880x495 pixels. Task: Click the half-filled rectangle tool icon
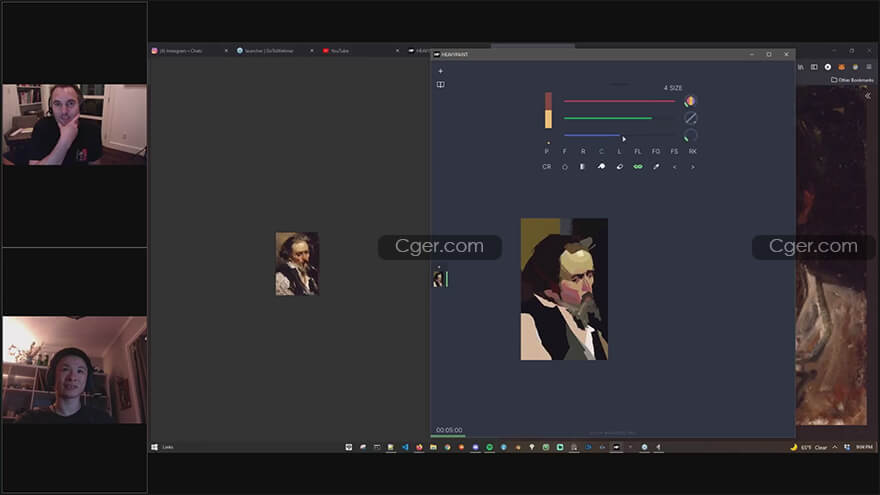tap(583, 167)
